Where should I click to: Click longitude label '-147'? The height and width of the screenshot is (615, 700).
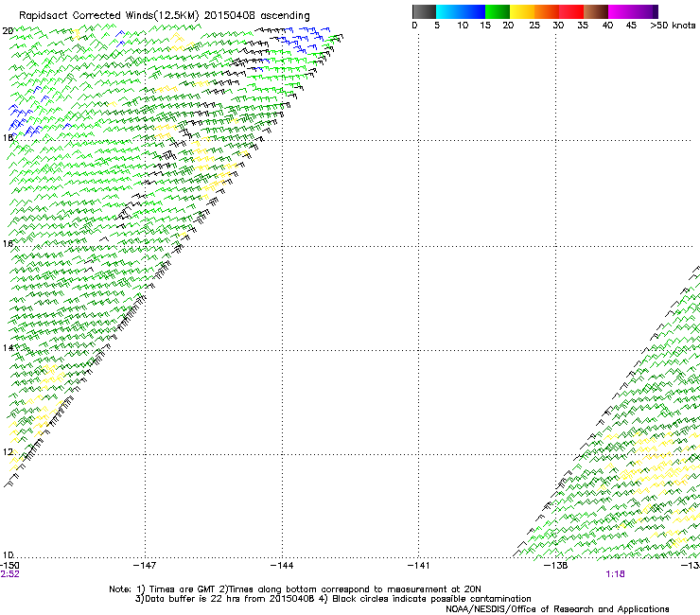click(x=145, y=566)
